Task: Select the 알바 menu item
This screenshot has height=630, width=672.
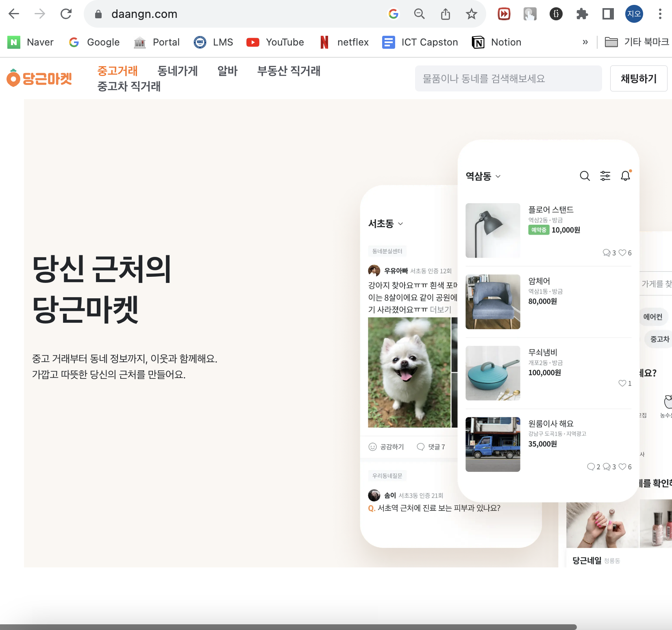Action: (227, 71)
